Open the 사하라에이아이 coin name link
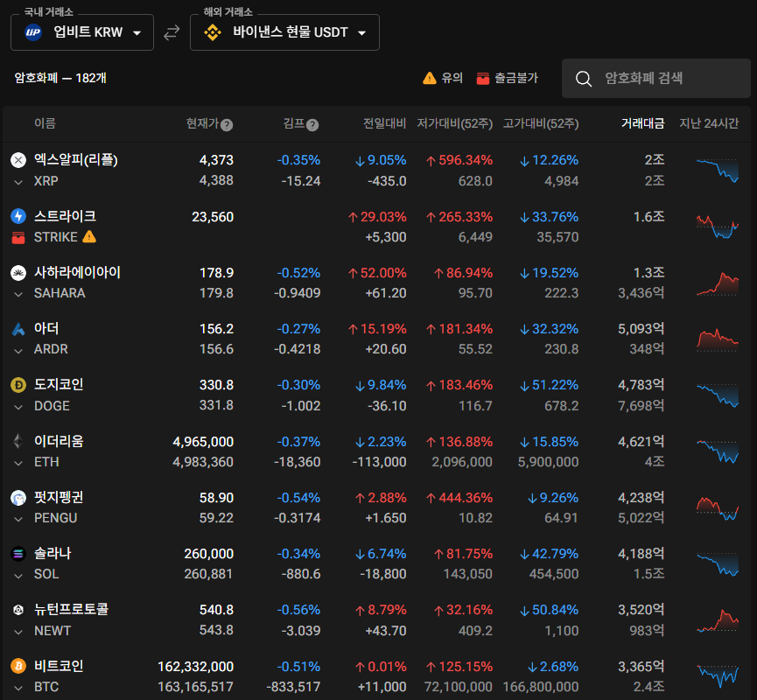The width and height of the screenshot is (757, 700). (x=77, y=273)
